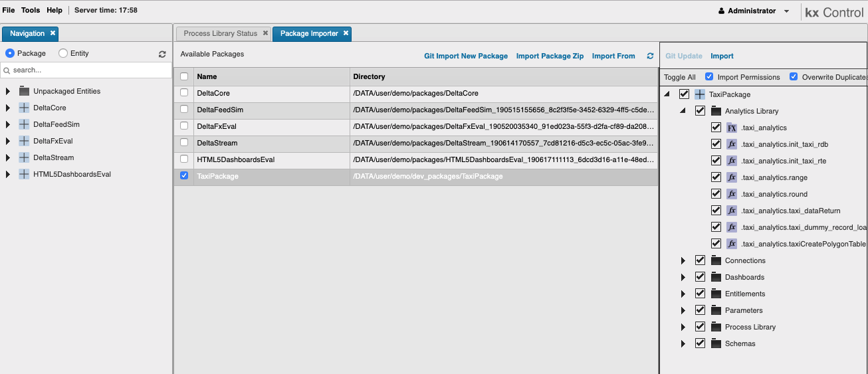Click the Import button in right panel
The width and height of the screenshot is (868, 374).
(x=722, y=56)
